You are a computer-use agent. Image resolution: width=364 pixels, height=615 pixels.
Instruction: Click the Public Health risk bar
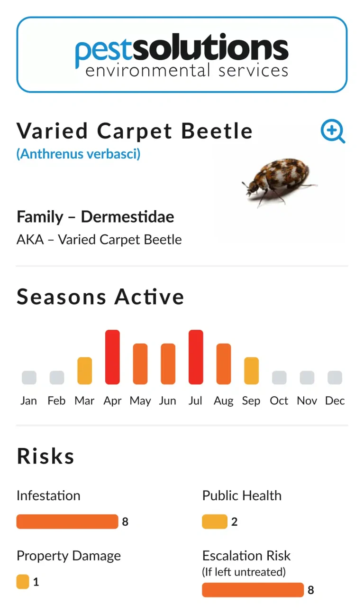(x=214, y=522)
